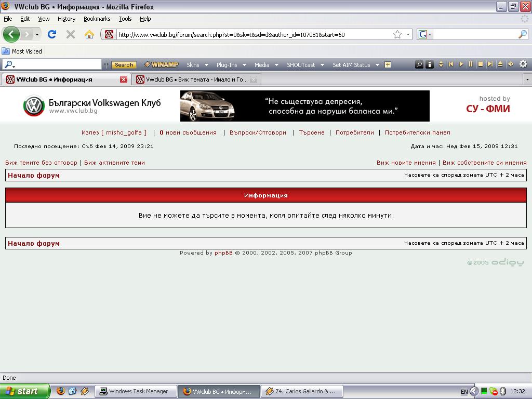Expand the Skins dropdown

click(x=197, y=65)
